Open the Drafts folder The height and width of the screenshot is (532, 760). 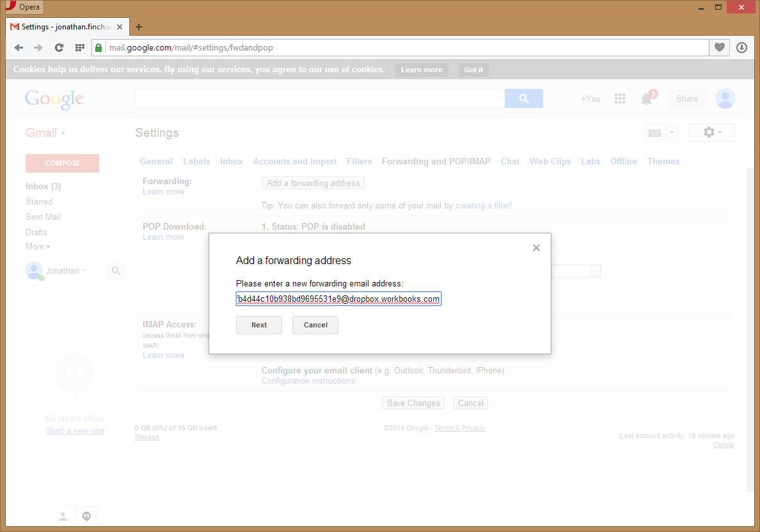36,233
